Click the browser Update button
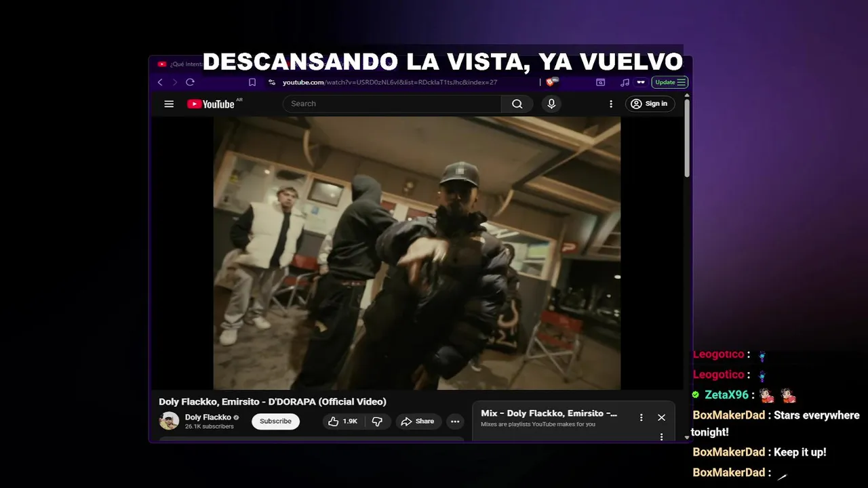The height and width of the screenshot is (488, 868). pos(670,82)
